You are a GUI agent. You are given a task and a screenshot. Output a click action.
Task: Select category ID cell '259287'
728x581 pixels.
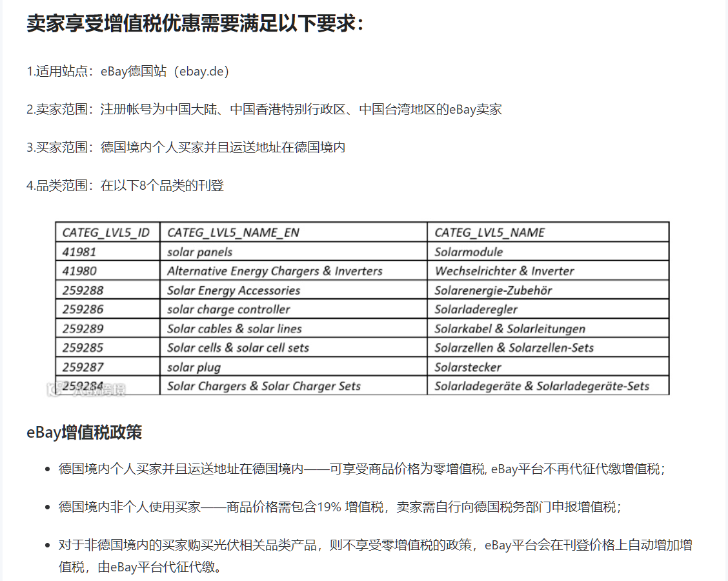107,367
